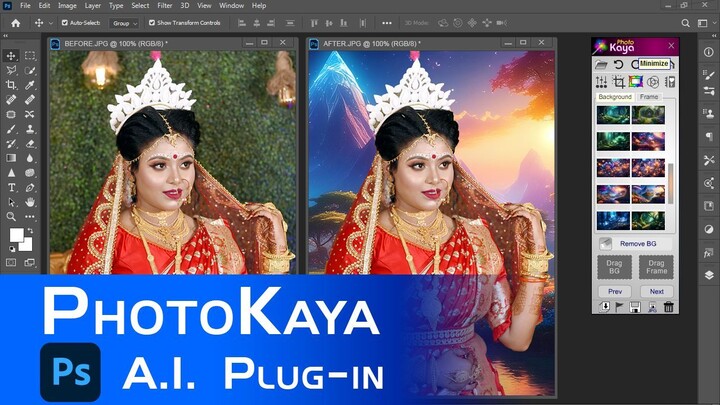Open the File menu
The height and width of the screenshot is (405, 720).
(25, 6)
